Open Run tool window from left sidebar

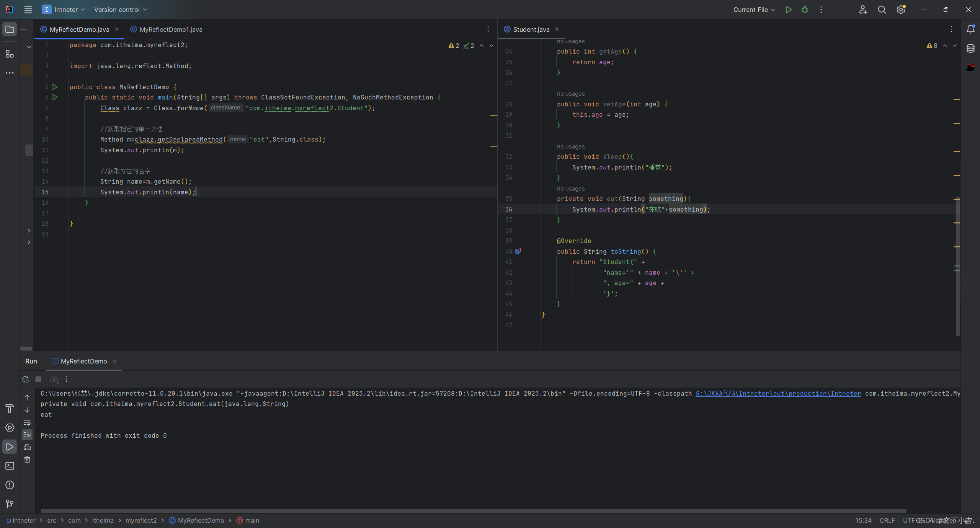[10, 447]
